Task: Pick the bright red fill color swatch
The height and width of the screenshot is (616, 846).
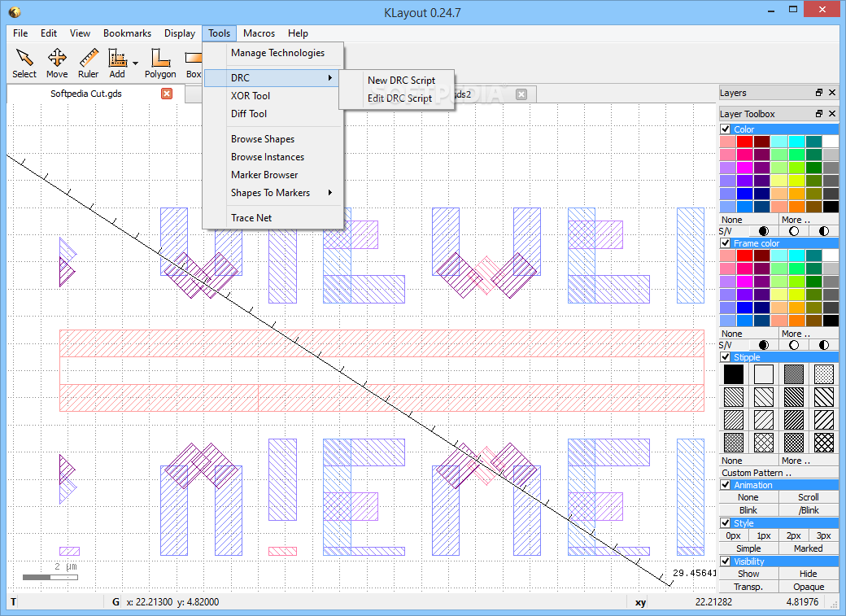Action: click(x=744, y=142)
